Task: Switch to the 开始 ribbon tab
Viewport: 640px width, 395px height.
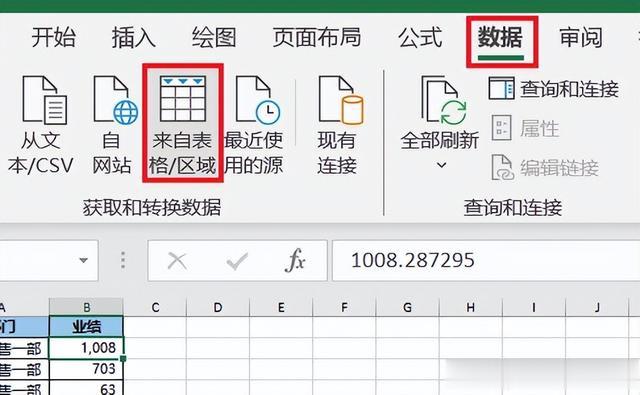Action: pyautogui.click(x=53, y=38)
